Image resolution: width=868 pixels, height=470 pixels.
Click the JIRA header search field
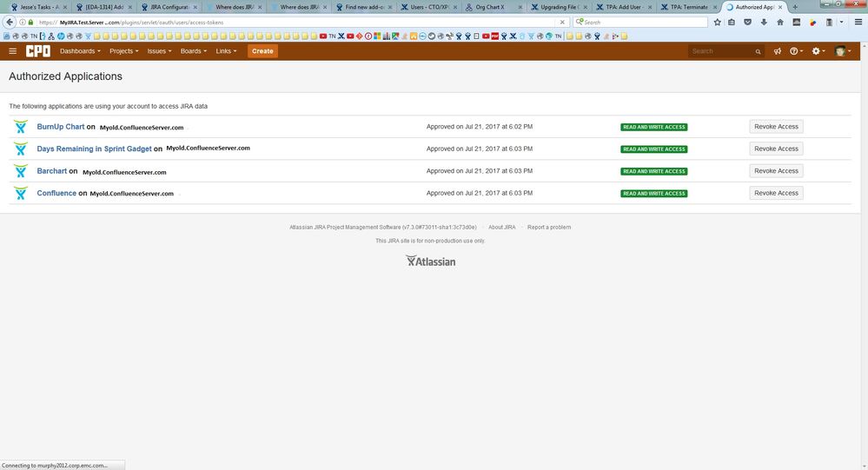[726, 51]
